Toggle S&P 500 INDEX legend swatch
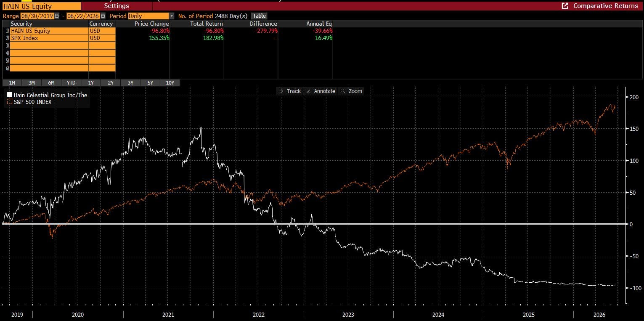The height and width of the screenshot is (321, 644). 10,102
